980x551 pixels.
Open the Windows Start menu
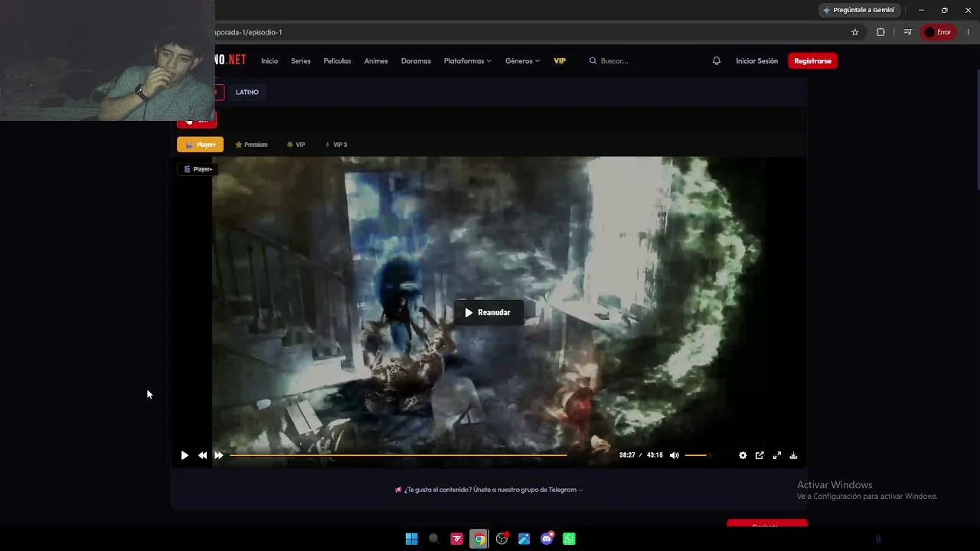(411, 539)
